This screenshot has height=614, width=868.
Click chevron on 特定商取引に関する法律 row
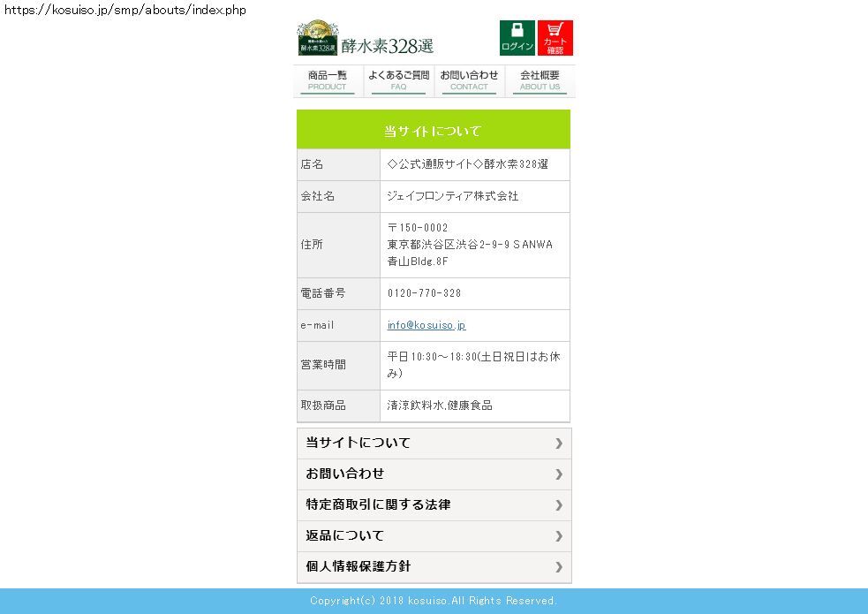pyautogui.click(x=559, y=505)
